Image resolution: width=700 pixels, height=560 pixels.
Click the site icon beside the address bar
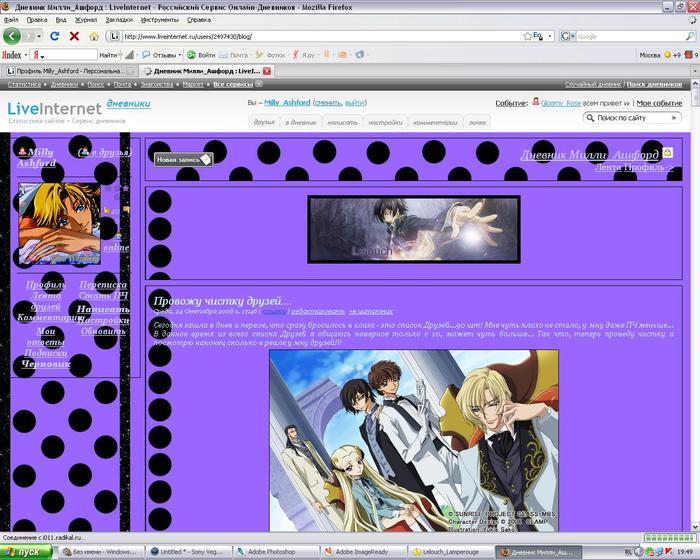115,36
